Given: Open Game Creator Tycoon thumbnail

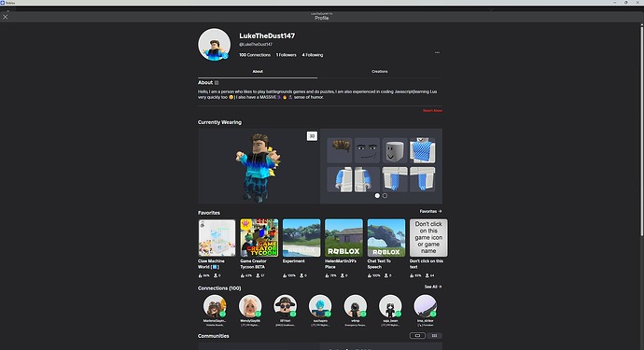Looking at the screenshot, I should click(x=259, y=238).
